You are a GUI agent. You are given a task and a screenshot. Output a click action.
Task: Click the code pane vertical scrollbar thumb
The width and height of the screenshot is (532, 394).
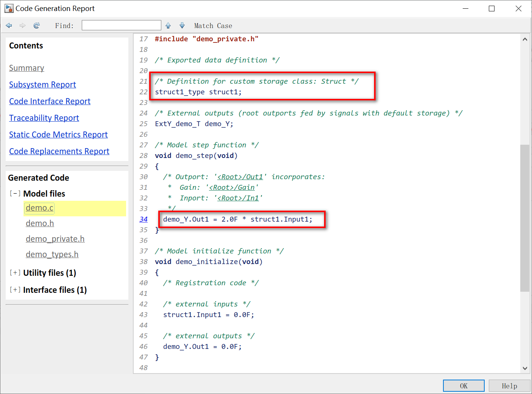pos(525,218)
